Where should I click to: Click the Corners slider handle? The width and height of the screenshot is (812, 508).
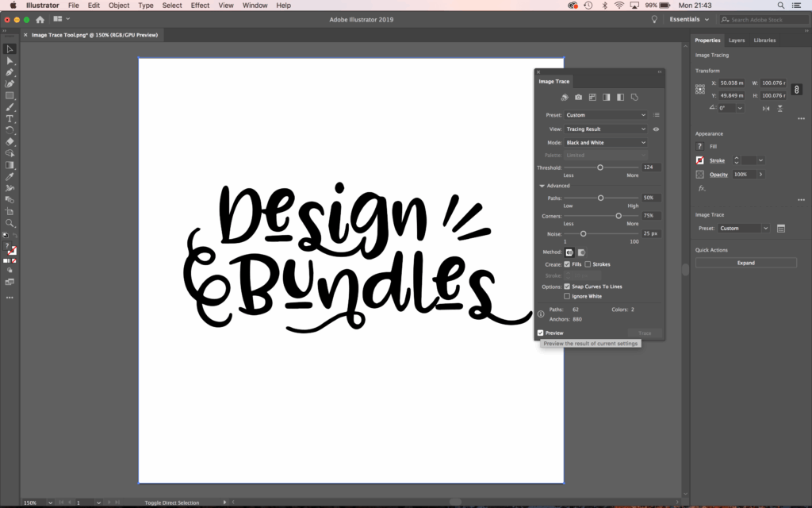tap(619, 216)
